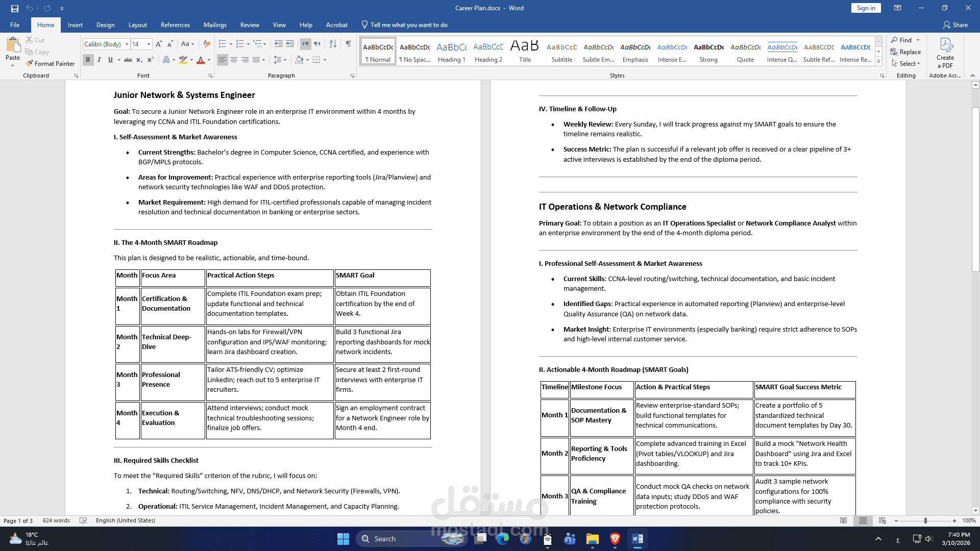Open the File tab

coord(15,25)
